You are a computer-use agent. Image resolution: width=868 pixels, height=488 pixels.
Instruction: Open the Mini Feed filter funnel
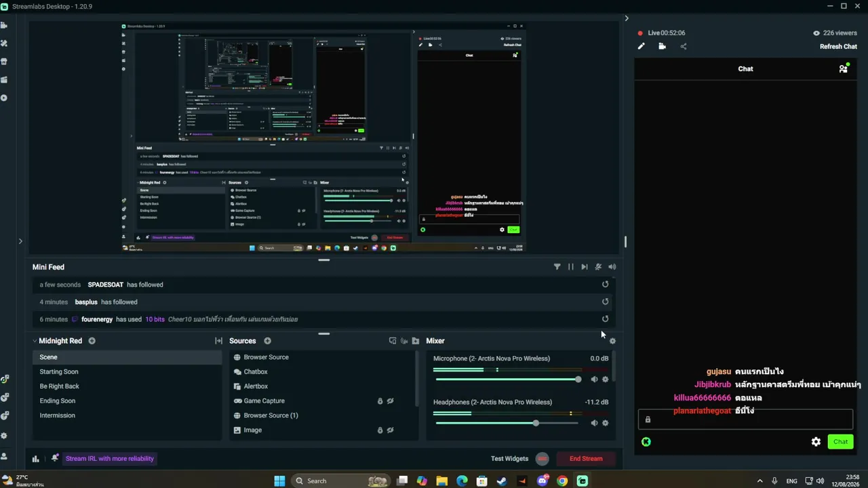(x=557, y=267)
